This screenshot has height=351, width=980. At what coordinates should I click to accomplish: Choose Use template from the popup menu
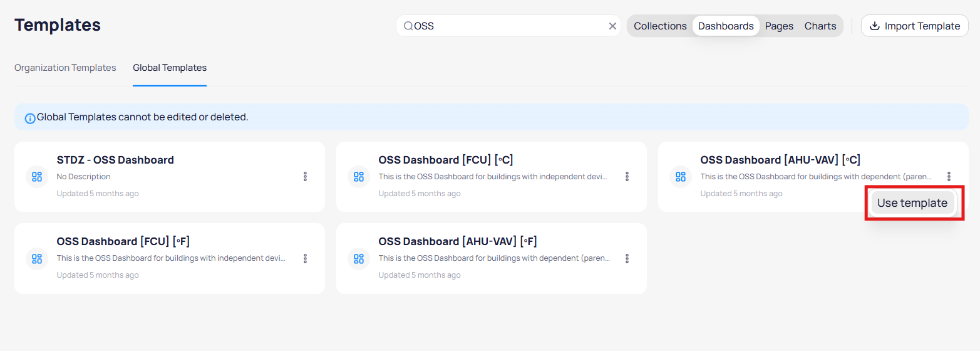click(x=912, y=203)
